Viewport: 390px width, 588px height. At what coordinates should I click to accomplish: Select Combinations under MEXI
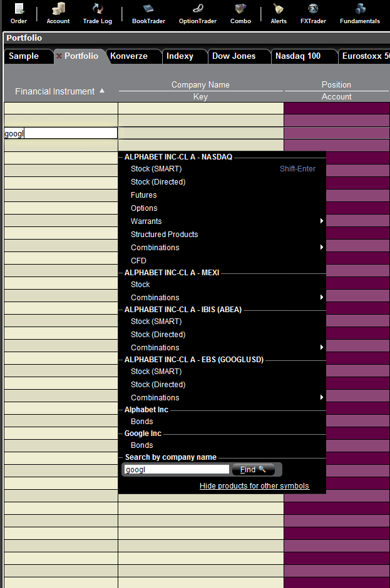tap(155, 297)
